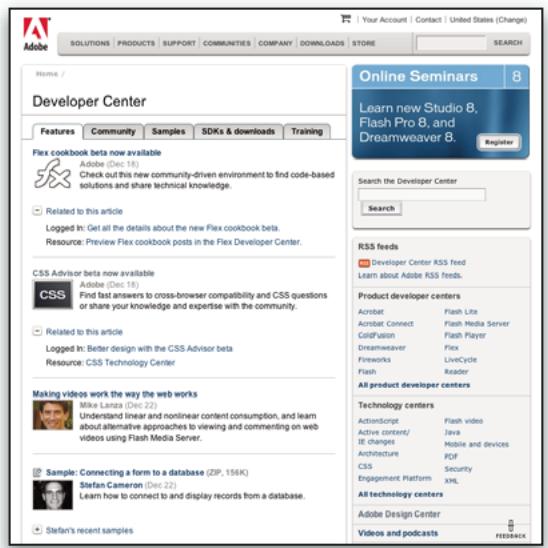The height and width of the screenshot is (548, 548).
Task: Open the ColdFusion developer center
Action: pos(376,336)
